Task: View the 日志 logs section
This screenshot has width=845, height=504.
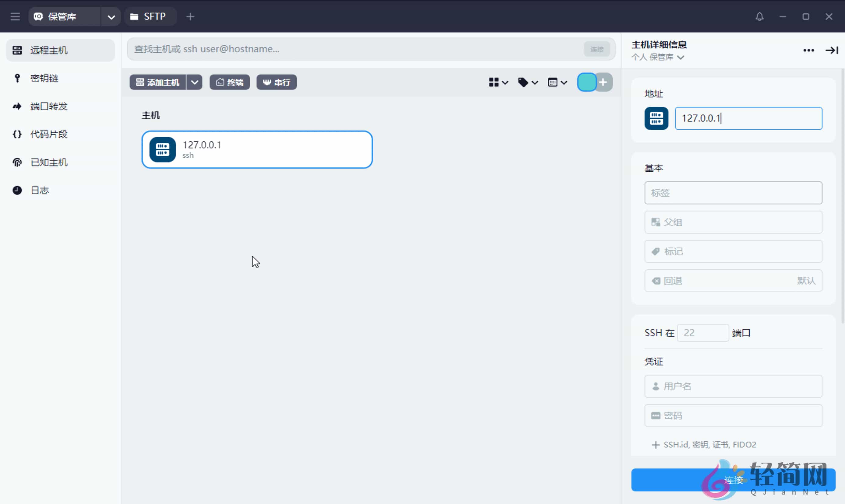Action: pyautogui.click(x=39, y=190)
